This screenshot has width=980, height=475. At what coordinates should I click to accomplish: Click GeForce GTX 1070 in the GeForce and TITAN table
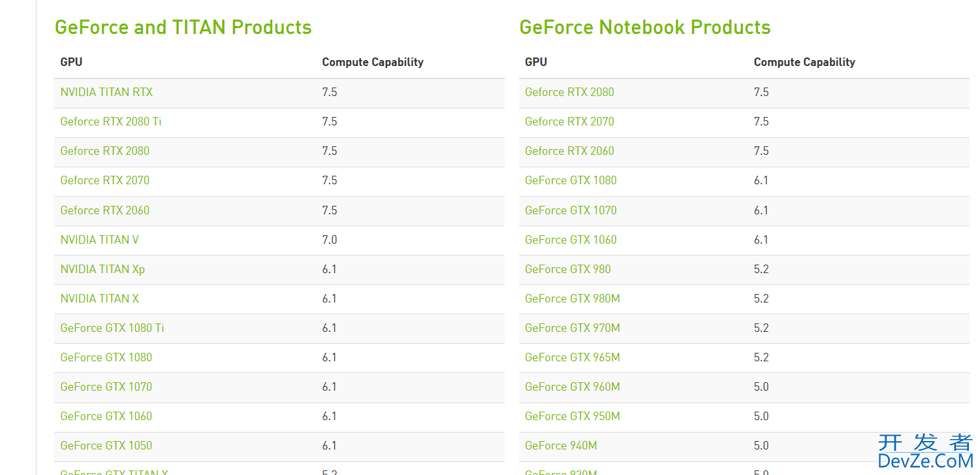coord(106,387)
